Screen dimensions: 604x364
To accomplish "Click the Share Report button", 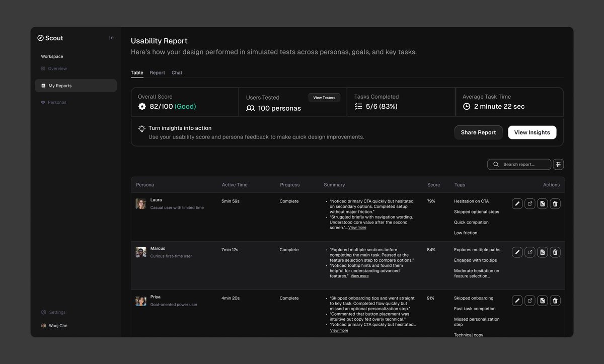I will (x=478, y=132).
